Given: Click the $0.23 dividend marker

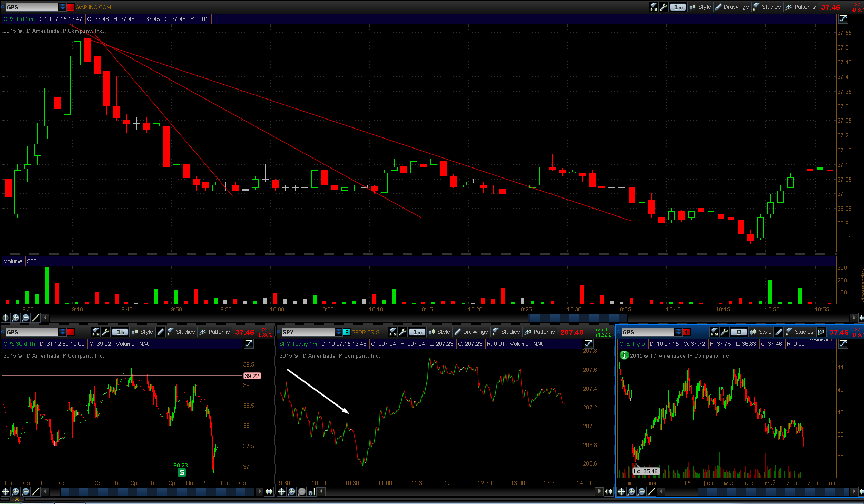Looking at the screenshot, I should click(181, 472).
